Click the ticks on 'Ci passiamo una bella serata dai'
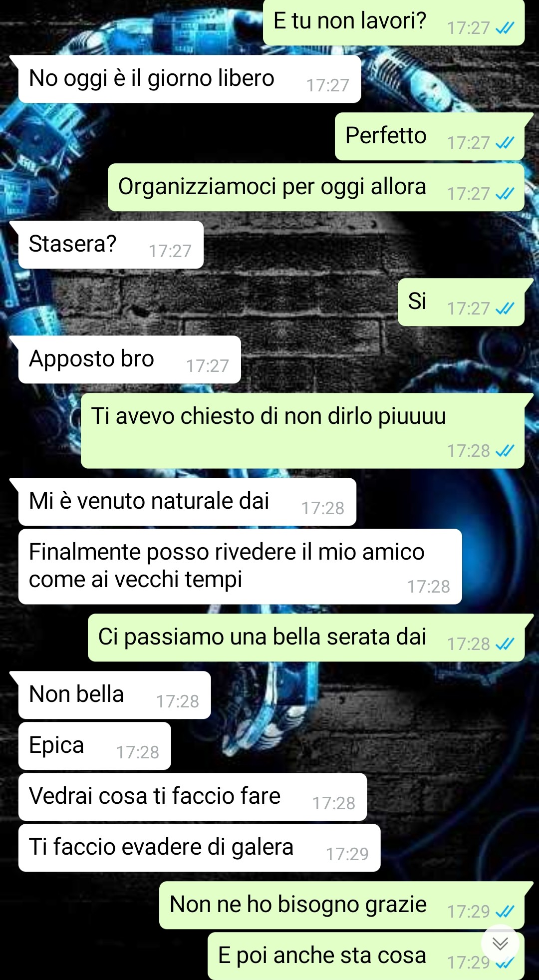Screen dimensions: 539x980 [x=505, y=645]
